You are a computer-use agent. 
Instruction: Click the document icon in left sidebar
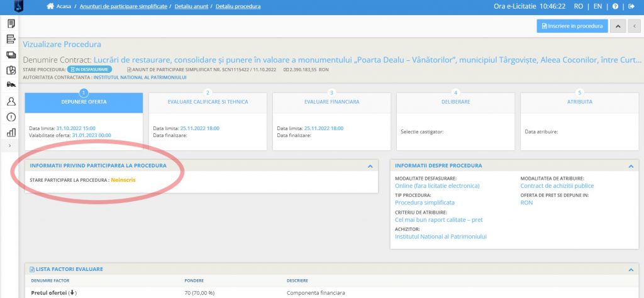(x=11, y=24)
